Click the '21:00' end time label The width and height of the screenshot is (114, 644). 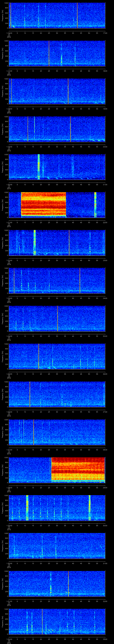coord(105,184)
